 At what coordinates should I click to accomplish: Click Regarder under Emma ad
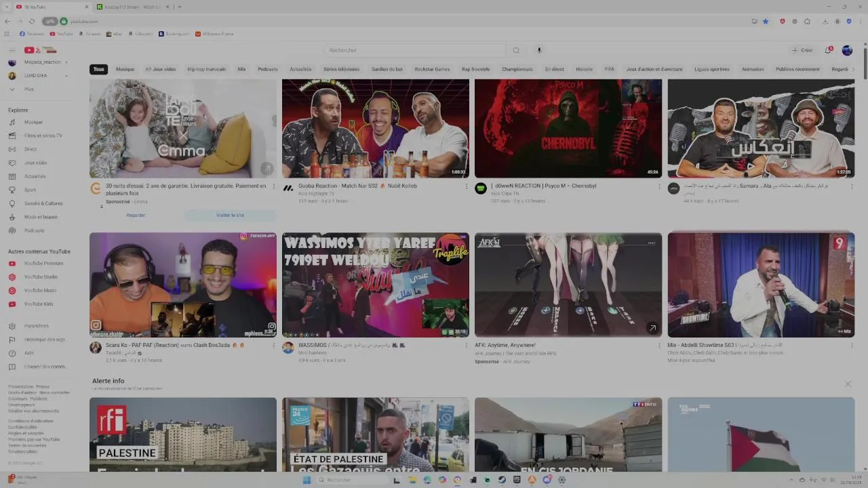pyautogui.click(x=136, y=215)
